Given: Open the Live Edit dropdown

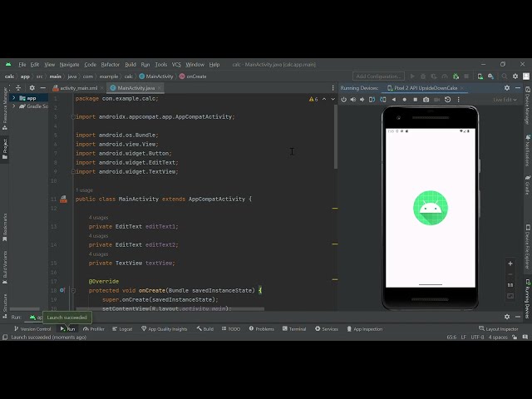Looking at the screenshot, I should [505, 100].
